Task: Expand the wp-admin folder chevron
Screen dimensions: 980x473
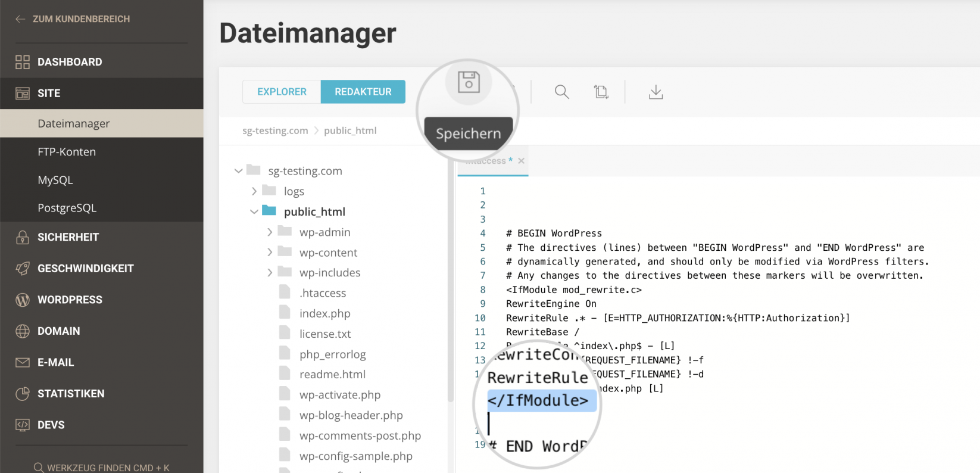Action: click(270, 232)
